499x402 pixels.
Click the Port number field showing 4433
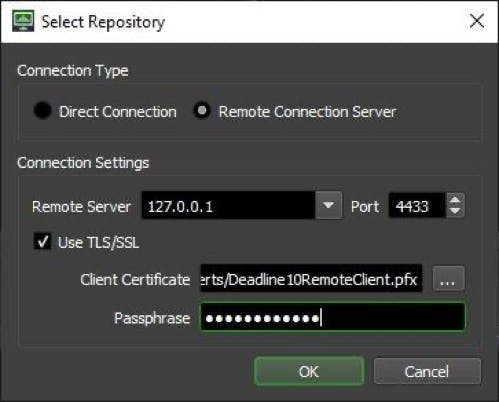417,205
